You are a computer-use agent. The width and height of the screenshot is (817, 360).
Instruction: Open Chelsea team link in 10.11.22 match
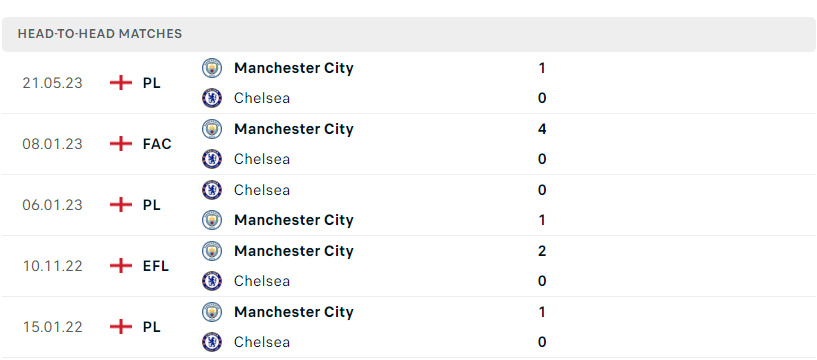pyautogui.click(x=262, y=281)
